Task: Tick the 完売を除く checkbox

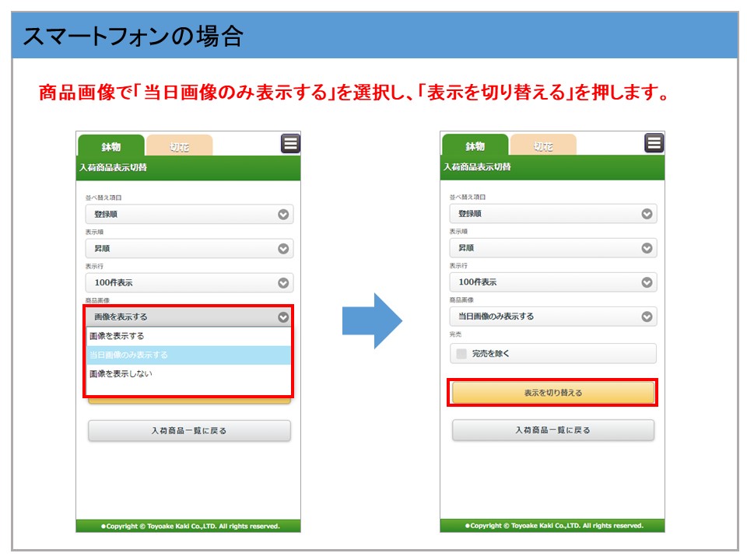Action: tap(461, 354)
